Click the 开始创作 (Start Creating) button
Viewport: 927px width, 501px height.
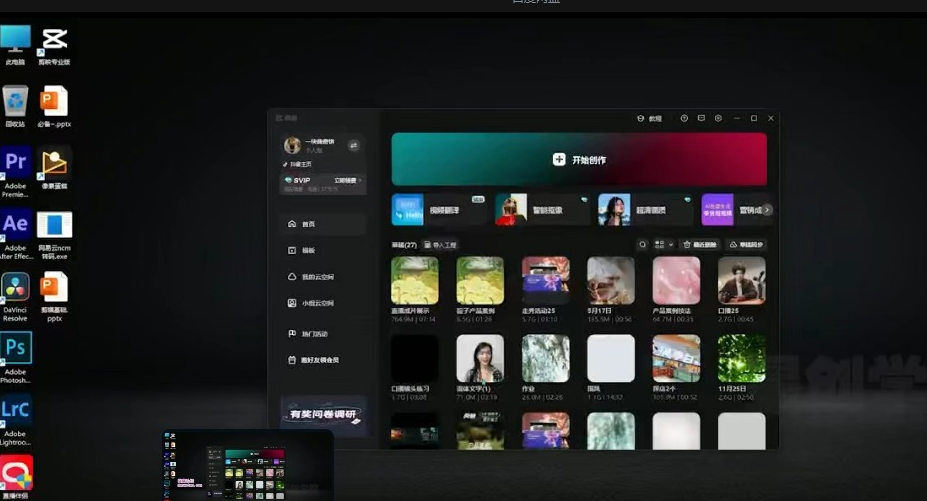(579, 160)
